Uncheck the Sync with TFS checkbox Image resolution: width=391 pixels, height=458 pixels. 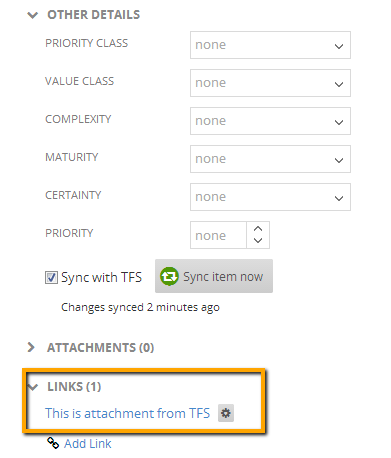pyautogui.click(x=51, y=277)
